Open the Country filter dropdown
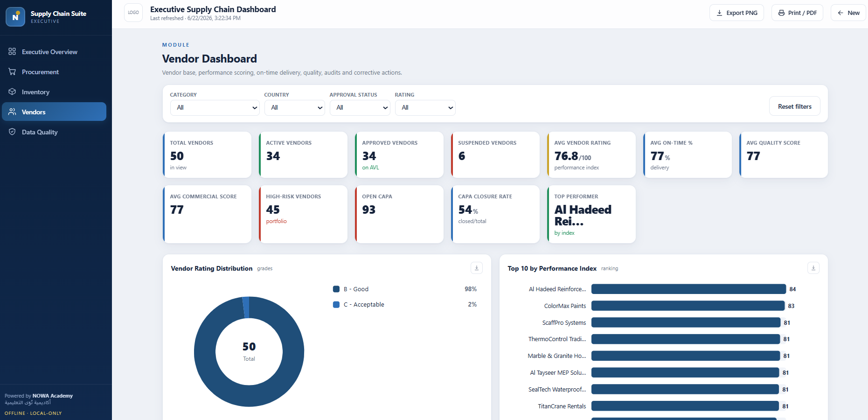The width and height of the screenshot is (868, 420). coord(294,108)
